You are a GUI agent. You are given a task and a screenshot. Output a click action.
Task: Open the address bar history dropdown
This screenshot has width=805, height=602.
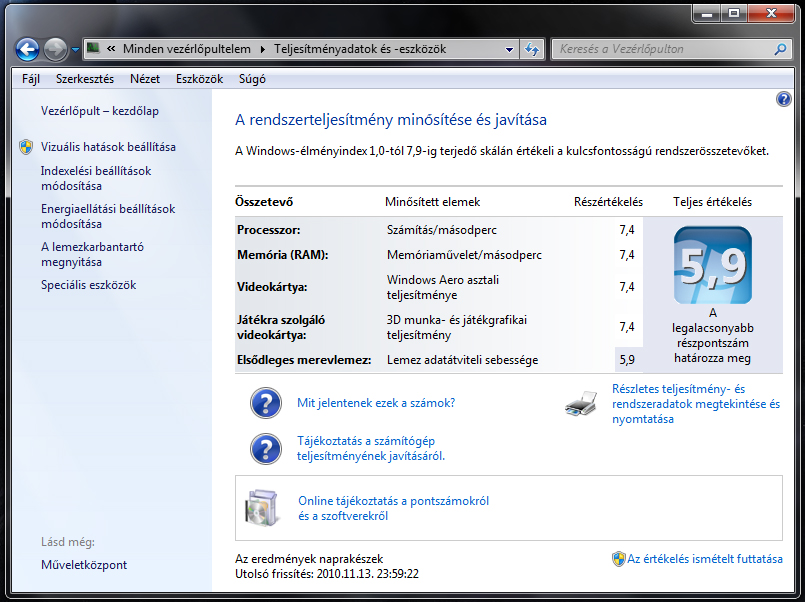click(509, 50)
